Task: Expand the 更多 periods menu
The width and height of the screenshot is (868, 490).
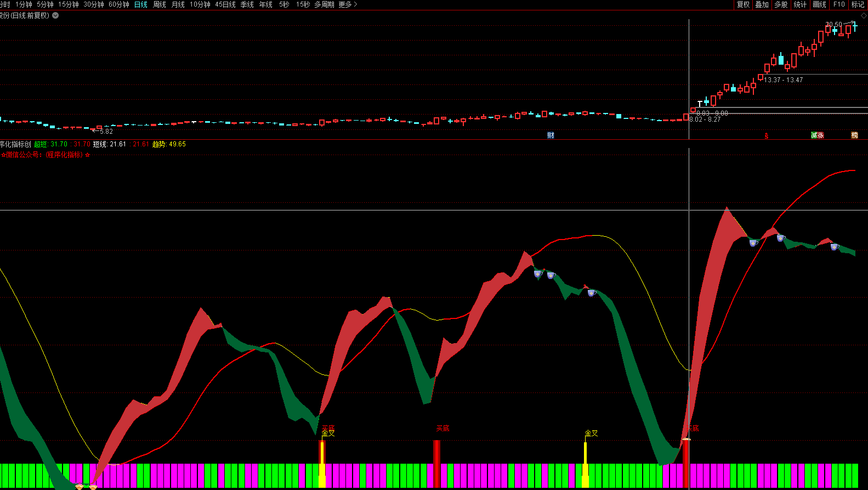Action: click(x=348, y=4)
